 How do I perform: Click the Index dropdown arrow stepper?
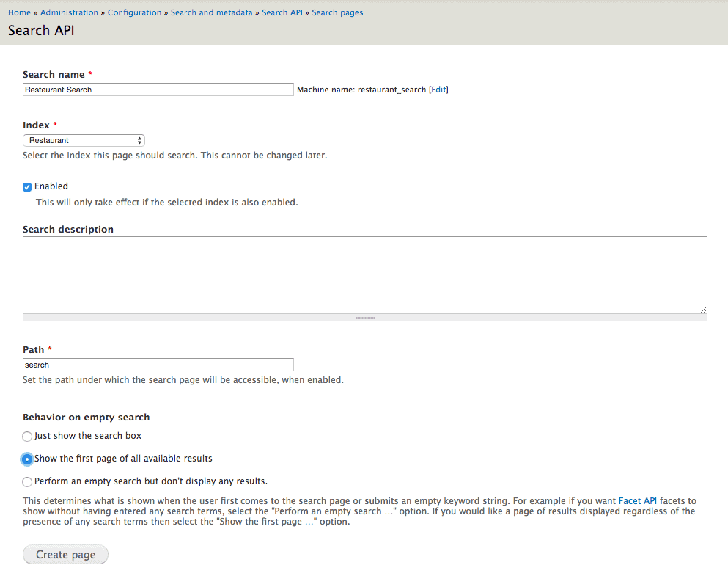tap(139, 140)
